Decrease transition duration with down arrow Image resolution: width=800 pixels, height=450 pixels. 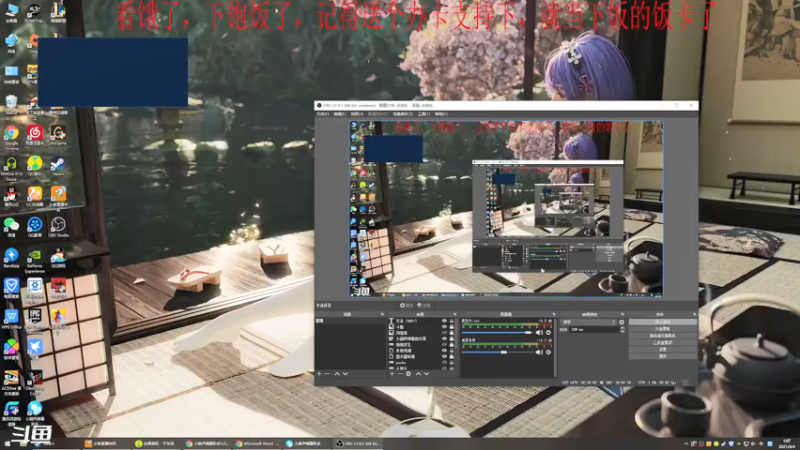[x=622, y=331]
